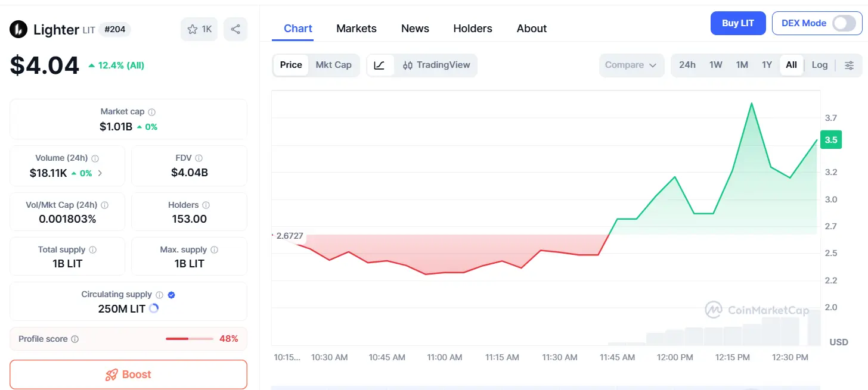Set chart range to 24h
This screenshot has height=390, width=868.
687,65
